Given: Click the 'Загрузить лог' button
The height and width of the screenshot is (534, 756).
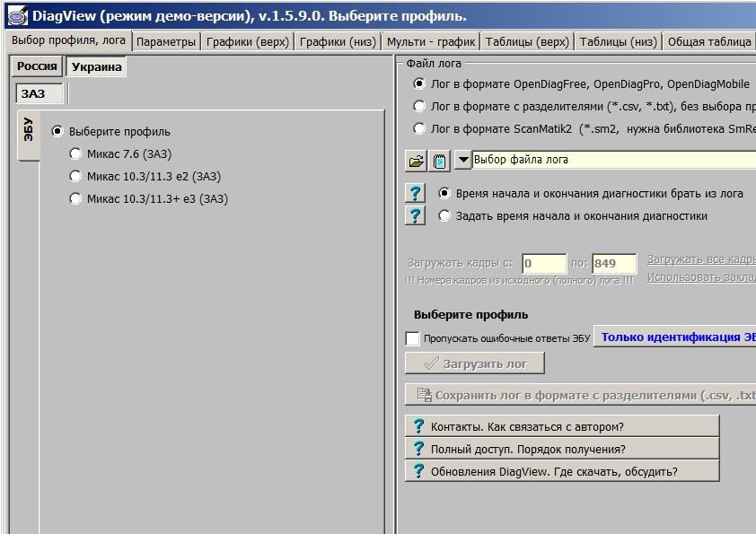Looking at the screenshot, I should click(475, 363).
